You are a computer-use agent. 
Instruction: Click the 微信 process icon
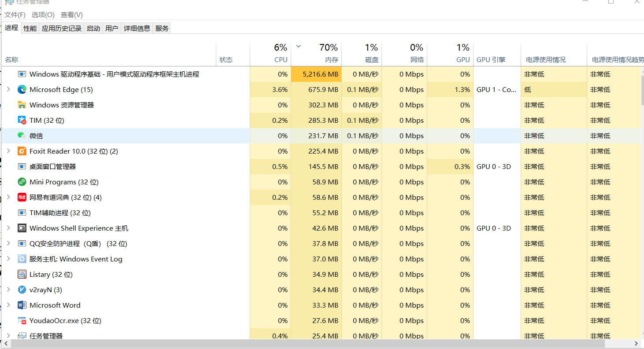(22, 136)
